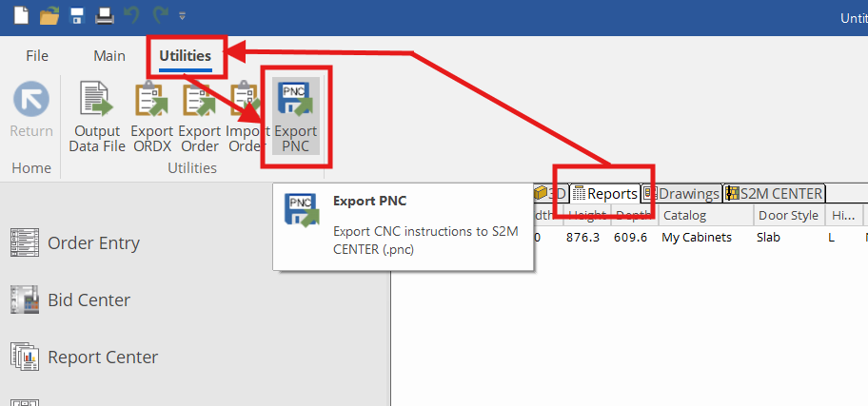Open Order Entry in the sidebar

93,243
